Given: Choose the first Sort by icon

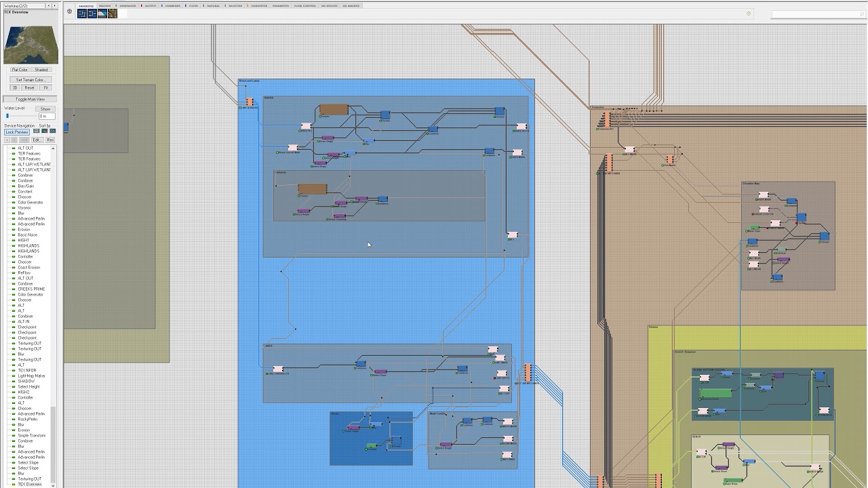Looking at the screenshot, I should [x=37, y=131].
